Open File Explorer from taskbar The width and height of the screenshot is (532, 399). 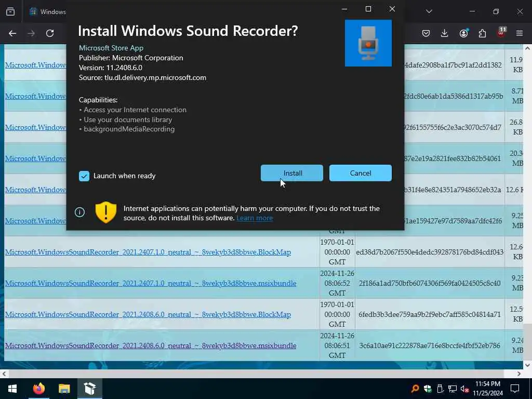(x=64, y=389)
